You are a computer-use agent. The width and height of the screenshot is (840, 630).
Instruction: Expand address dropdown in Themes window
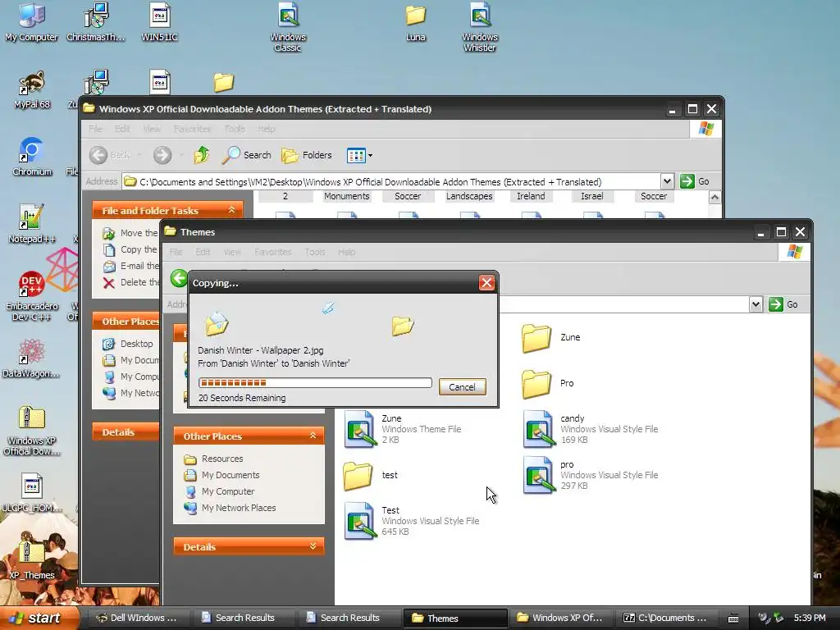point(756,304)
